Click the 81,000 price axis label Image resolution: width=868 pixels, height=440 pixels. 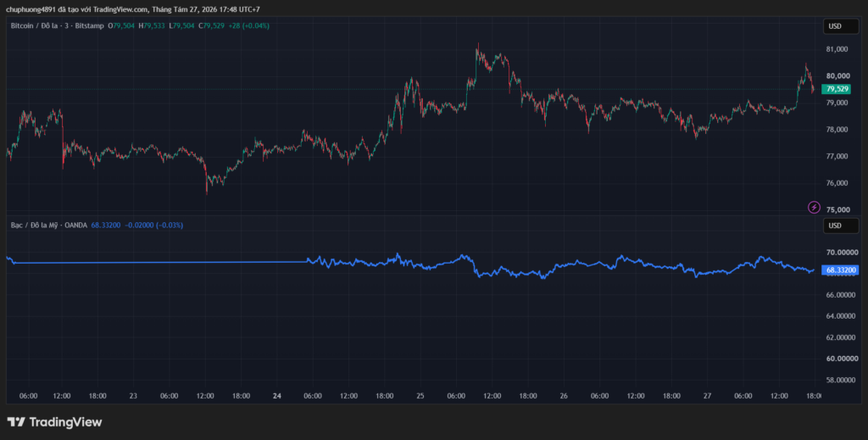837,49
